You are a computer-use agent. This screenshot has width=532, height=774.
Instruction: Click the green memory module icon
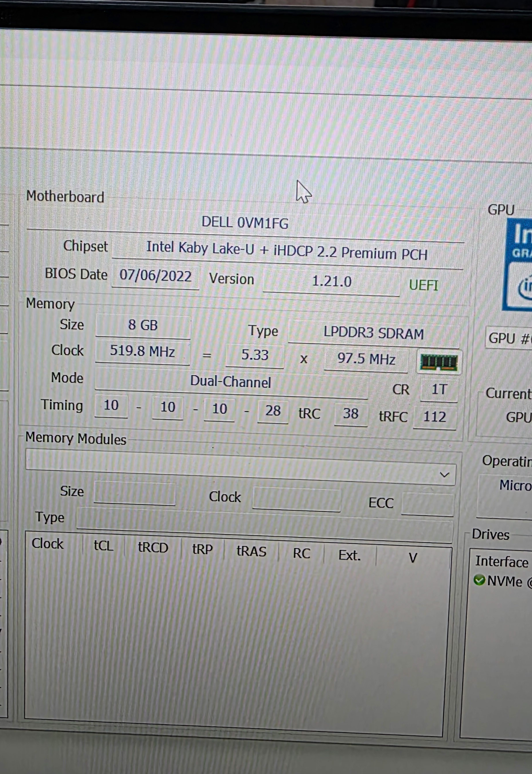coord(439,362)
